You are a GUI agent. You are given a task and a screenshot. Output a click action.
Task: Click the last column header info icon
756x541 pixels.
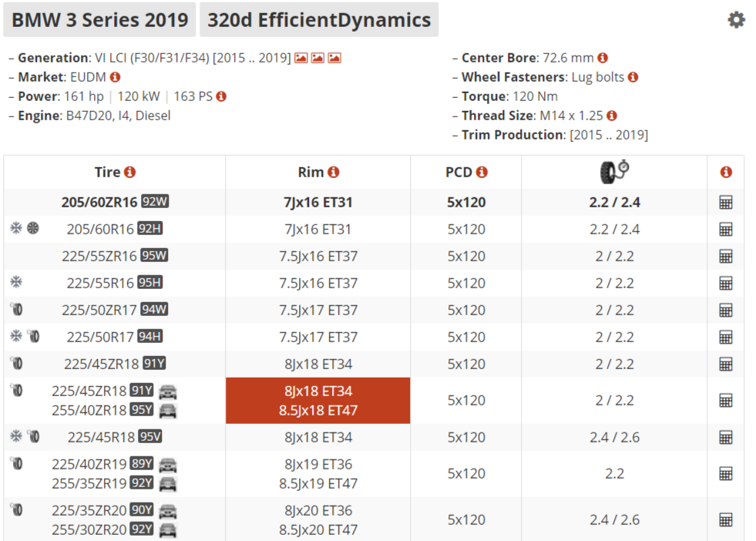725,173
